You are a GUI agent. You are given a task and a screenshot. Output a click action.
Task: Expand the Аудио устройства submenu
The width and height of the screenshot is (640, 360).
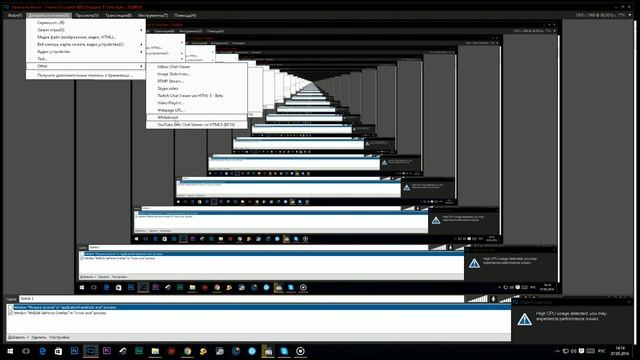tap(85, 52)
